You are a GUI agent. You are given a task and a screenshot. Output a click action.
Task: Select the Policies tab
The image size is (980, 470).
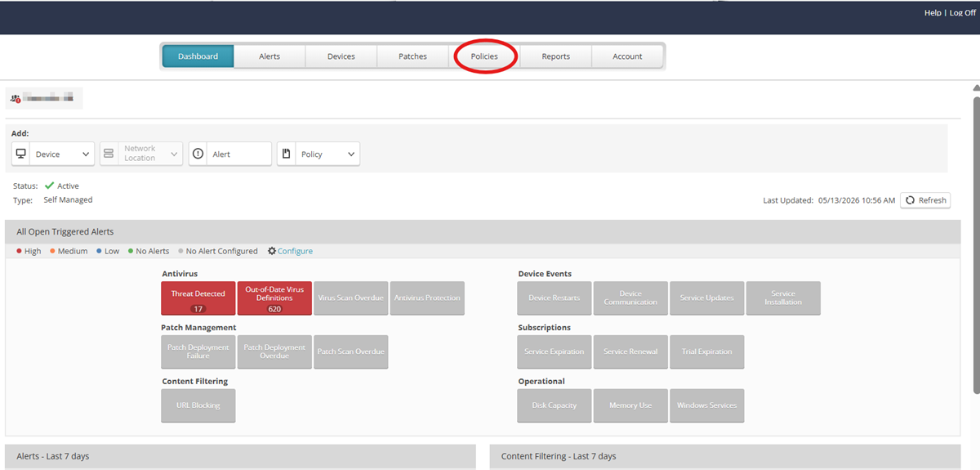click(x=484, y=56)
